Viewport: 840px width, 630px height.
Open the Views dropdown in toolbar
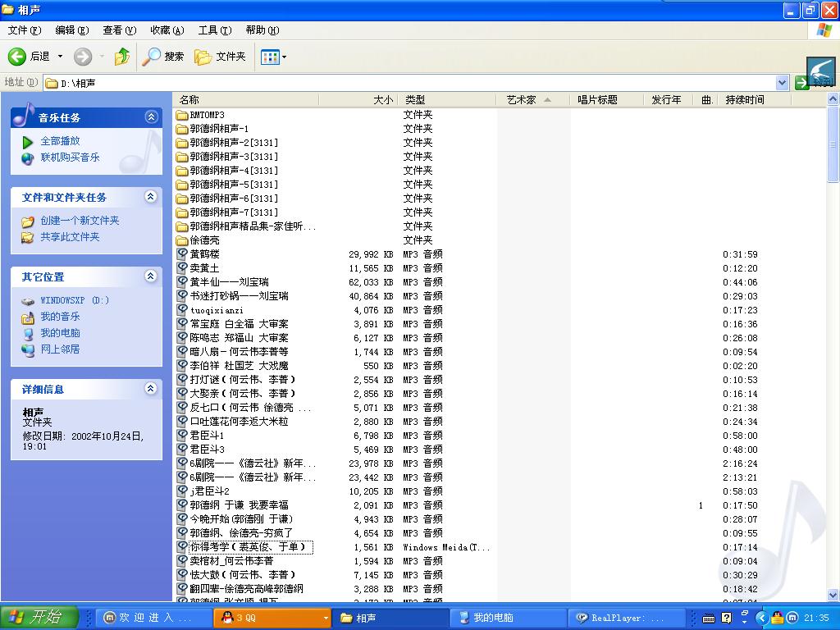(273, 57)
